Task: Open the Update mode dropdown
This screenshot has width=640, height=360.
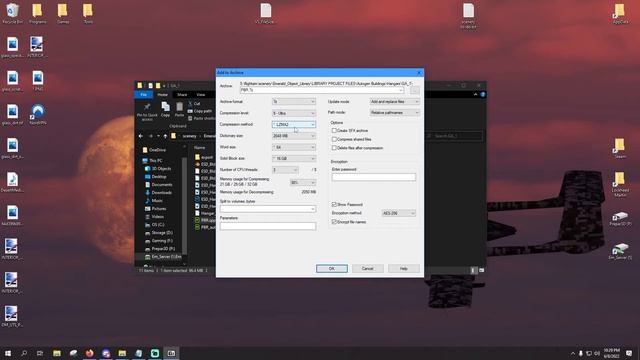Action: (395, 102)
